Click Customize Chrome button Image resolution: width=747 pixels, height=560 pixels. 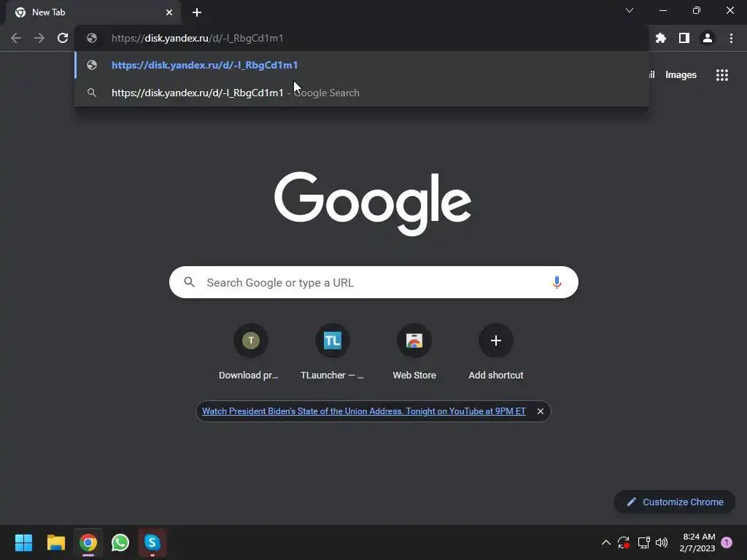(675, 502)
